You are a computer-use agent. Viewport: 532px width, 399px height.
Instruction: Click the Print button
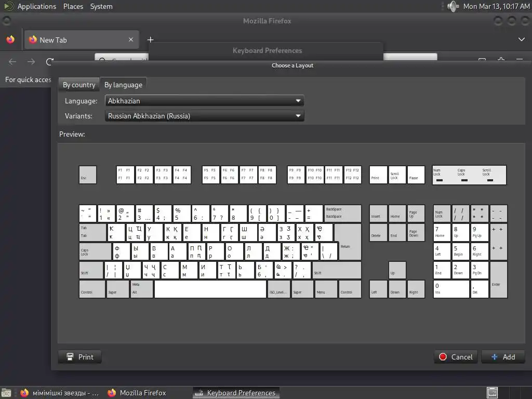[79, 357]
